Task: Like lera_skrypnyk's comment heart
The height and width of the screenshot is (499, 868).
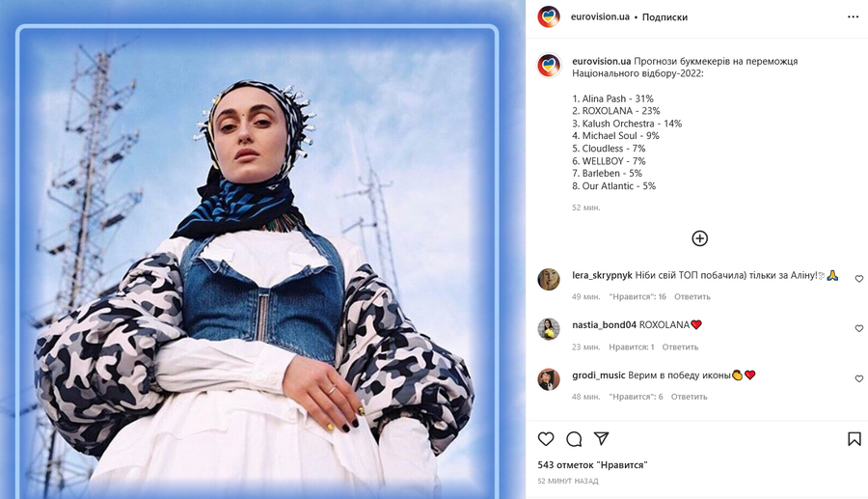Action: click(x=859, y=279)
